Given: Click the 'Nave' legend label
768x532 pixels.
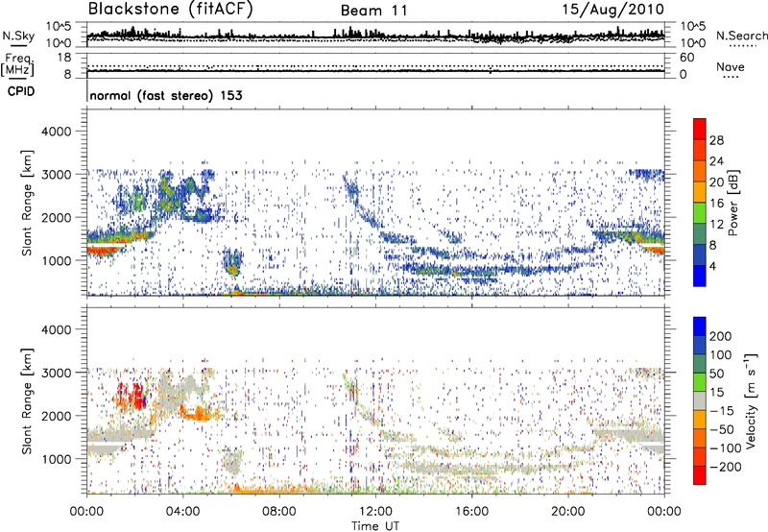Looking at the screenshot, I should [x=730, y=66].
